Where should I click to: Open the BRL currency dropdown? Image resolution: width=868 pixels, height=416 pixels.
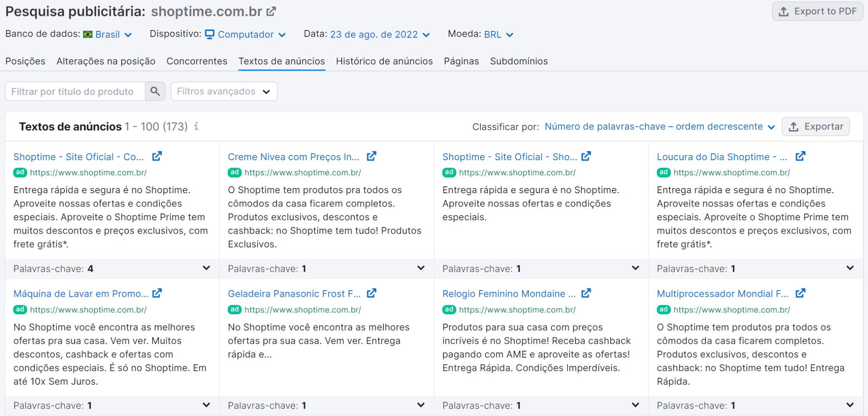(498, 34)
